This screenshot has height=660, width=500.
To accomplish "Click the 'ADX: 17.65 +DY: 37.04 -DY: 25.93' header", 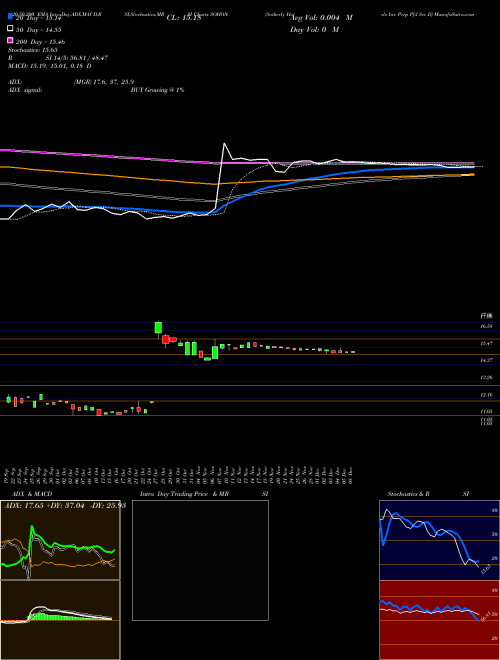I will (x=64, y=506).
